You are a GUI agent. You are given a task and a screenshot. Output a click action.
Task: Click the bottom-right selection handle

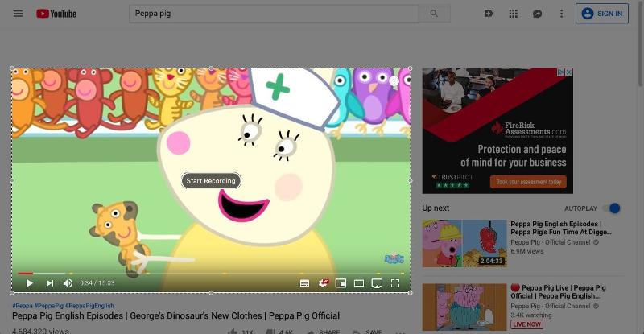click(411, 292)
